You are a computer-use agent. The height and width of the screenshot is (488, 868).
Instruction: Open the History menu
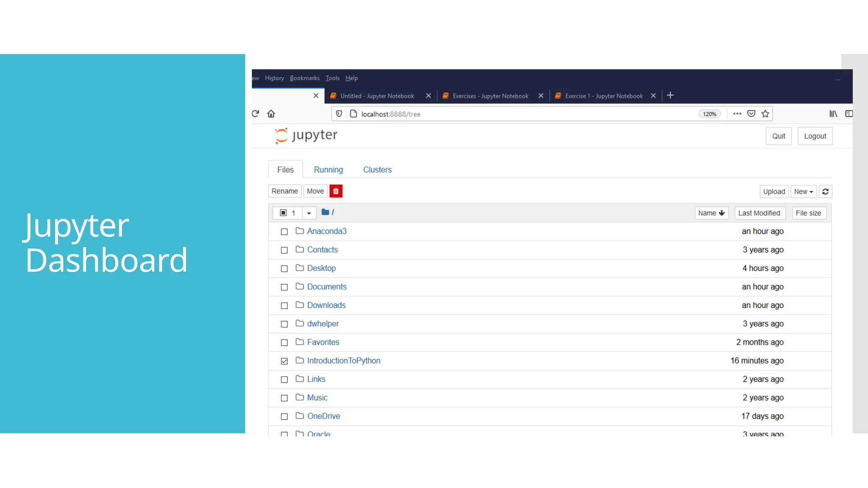(274, 78)
